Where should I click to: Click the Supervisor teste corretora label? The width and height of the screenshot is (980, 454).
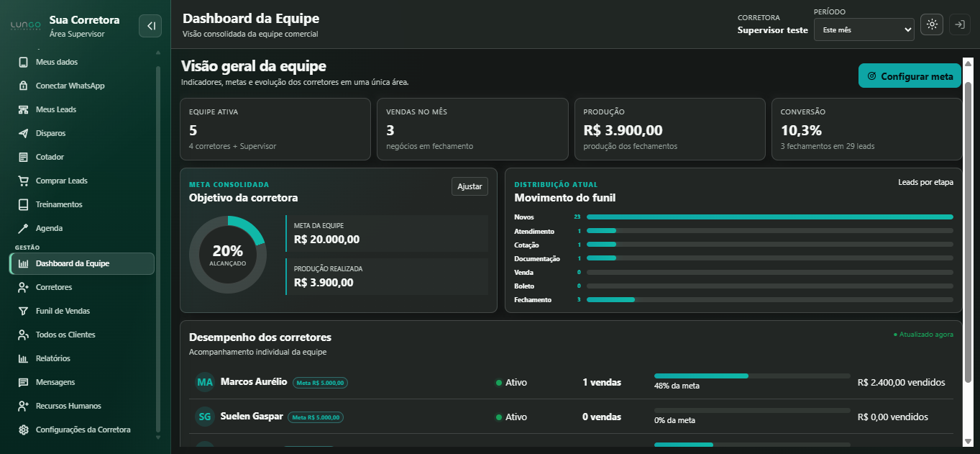pyautogui.click(x=773, y=30)
